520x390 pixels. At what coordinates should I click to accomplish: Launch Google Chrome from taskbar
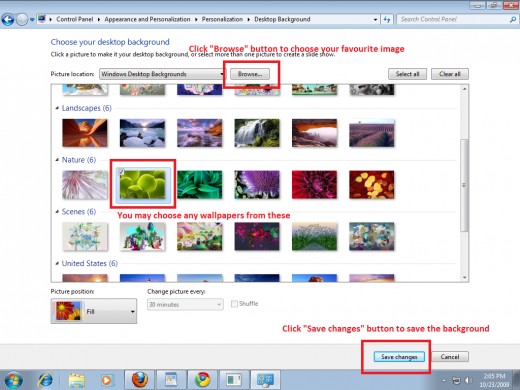tap(202, 380)
